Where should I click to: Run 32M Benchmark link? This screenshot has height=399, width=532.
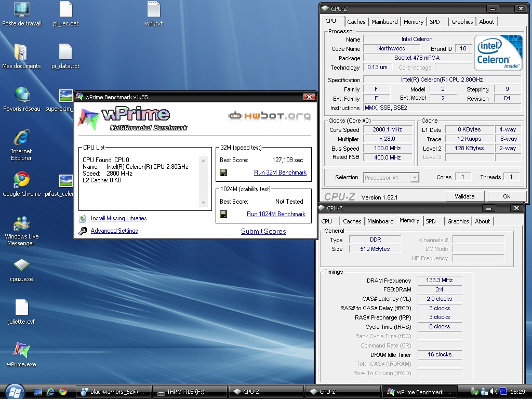click(x=280, y=172)
